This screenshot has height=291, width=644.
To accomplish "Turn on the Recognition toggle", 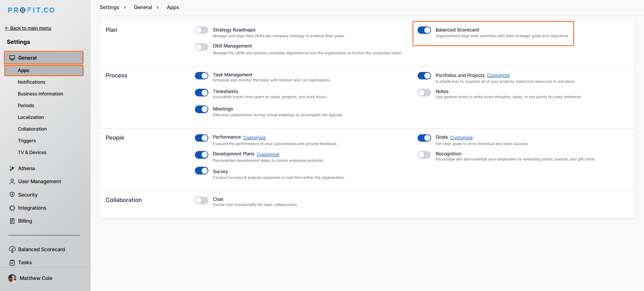I will tap(424, 155).
